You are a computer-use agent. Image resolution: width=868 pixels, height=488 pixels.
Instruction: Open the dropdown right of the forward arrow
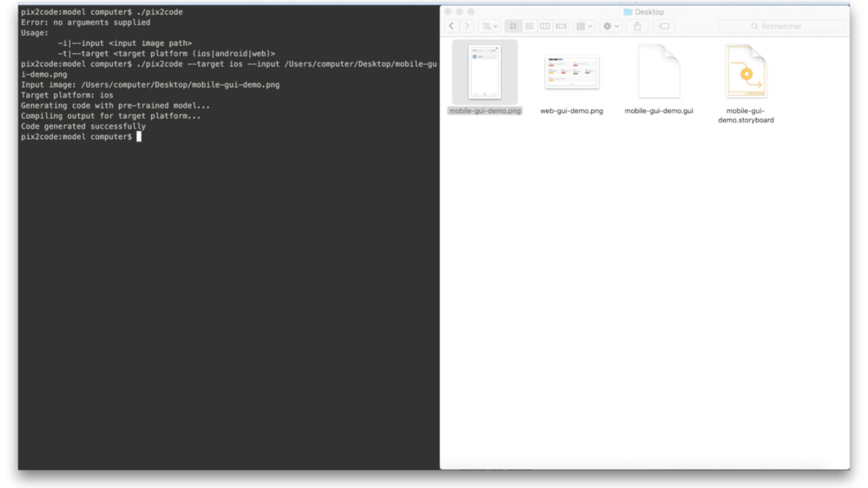(489, 26)
